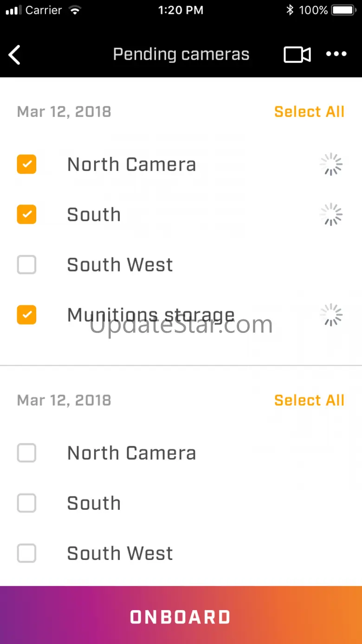Image resolution: width=362 pixels, height=644 pixels.
Task: Tap the first South camera label
Action: click(94, 215)
